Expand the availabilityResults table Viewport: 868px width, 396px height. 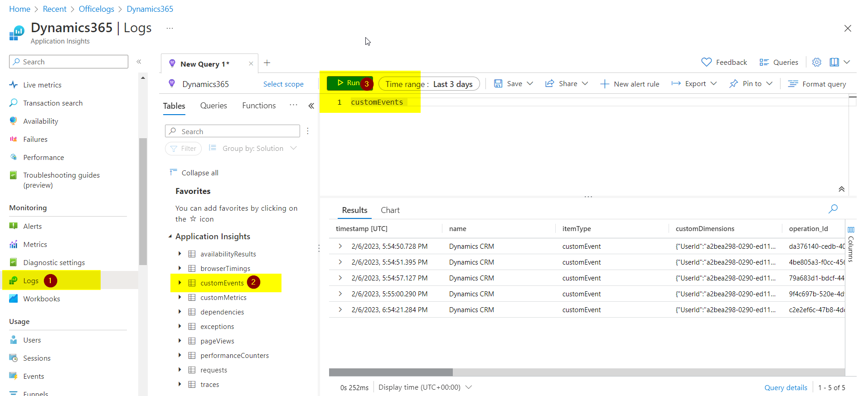coord(180,254)
